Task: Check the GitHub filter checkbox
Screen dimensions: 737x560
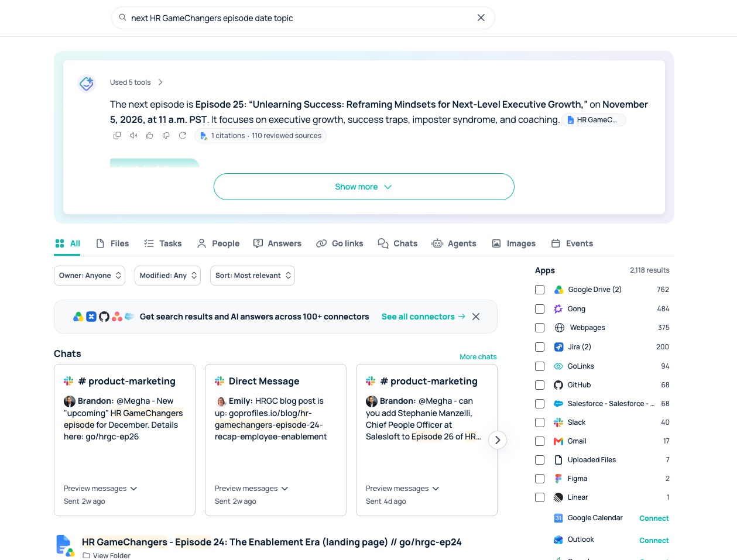Action: pos(540,385)
